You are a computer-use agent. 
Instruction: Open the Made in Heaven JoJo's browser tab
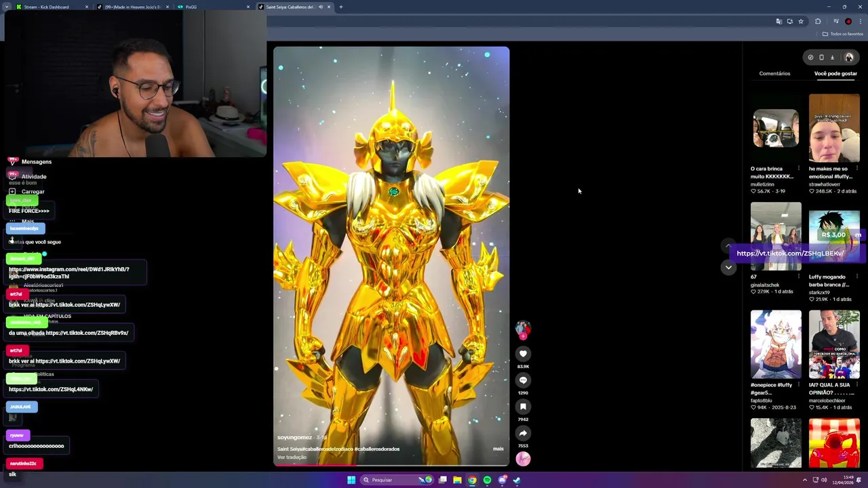coord(132,7)
